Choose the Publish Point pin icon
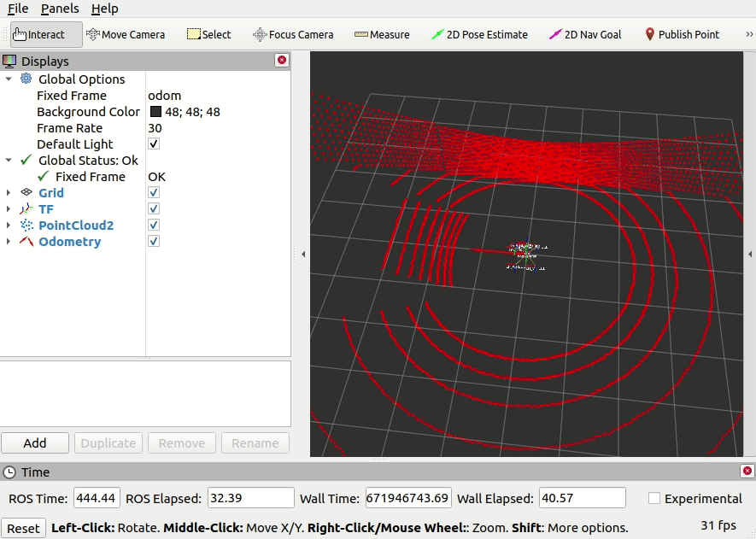Image resolution: width=756 pixels, height=539 pixels. (650, 34)
